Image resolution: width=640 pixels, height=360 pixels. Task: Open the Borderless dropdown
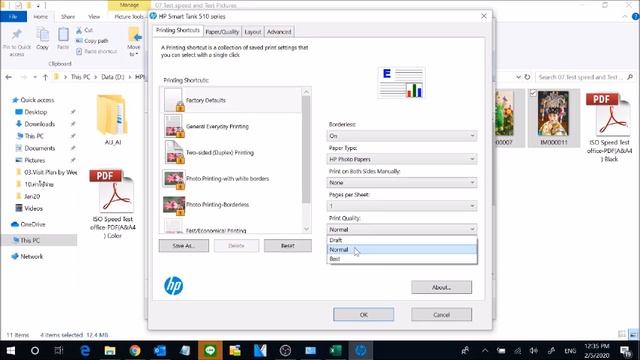point(402,136)
